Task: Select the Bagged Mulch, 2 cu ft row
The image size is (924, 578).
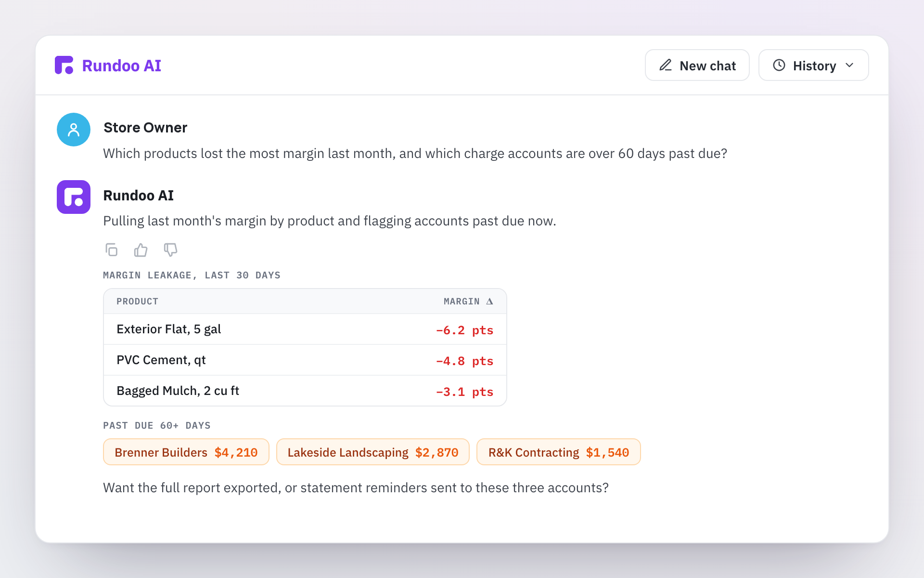Action: click(x=305, y=391)
